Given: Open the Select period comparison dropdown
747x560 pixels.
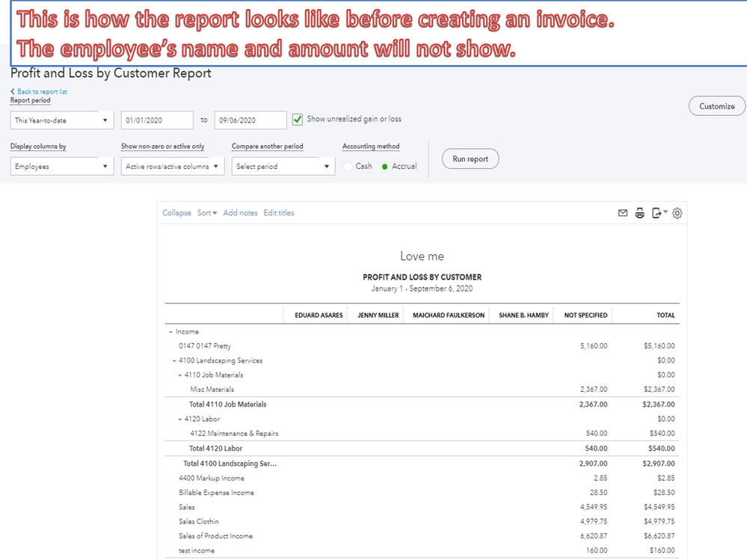Looking at the screenshot, I should tap(283, 166).
